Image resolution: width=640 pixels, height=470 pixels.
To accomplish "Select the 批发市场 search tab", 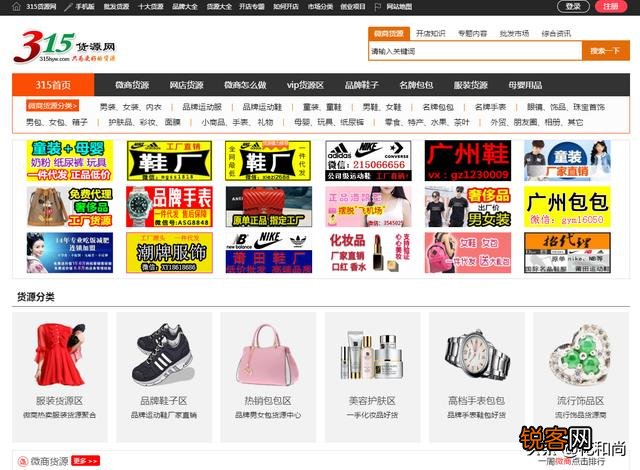I will click(x=514, y=33).
